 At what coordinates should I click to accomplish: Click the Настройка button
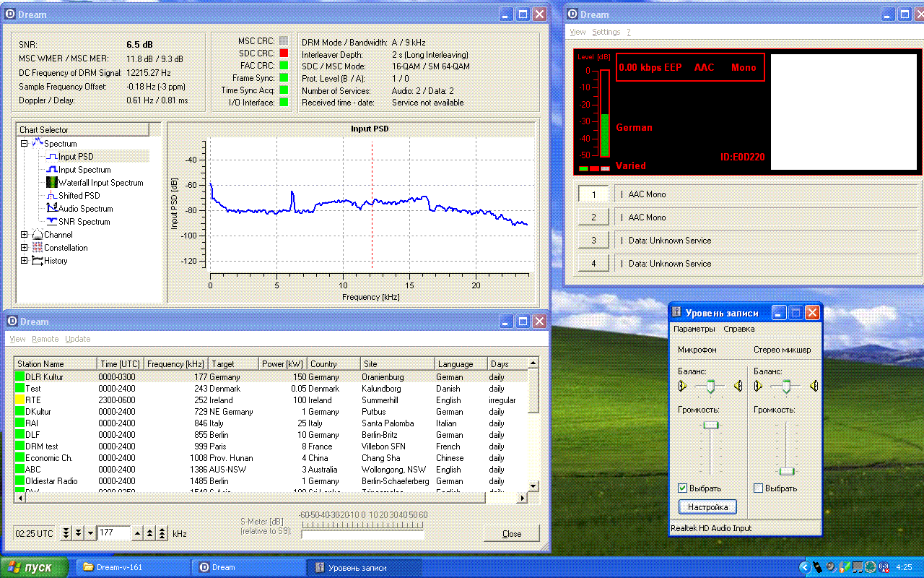tap(707, 507)
